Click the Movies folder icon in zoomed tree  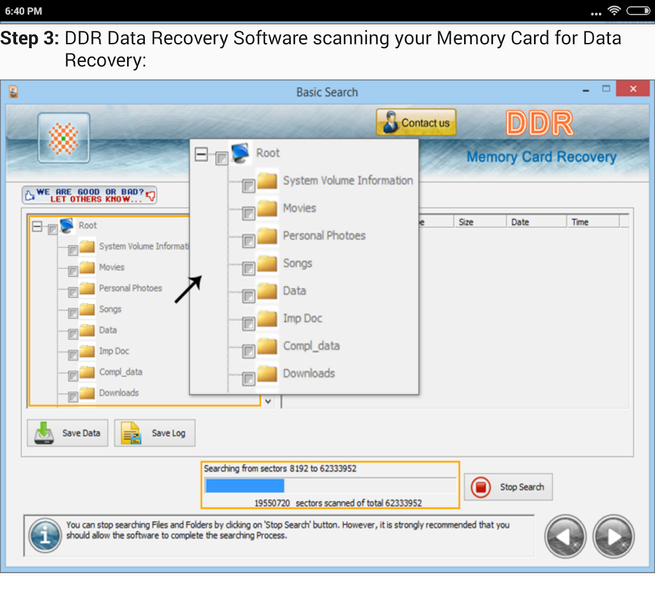(x=267, y=209)
